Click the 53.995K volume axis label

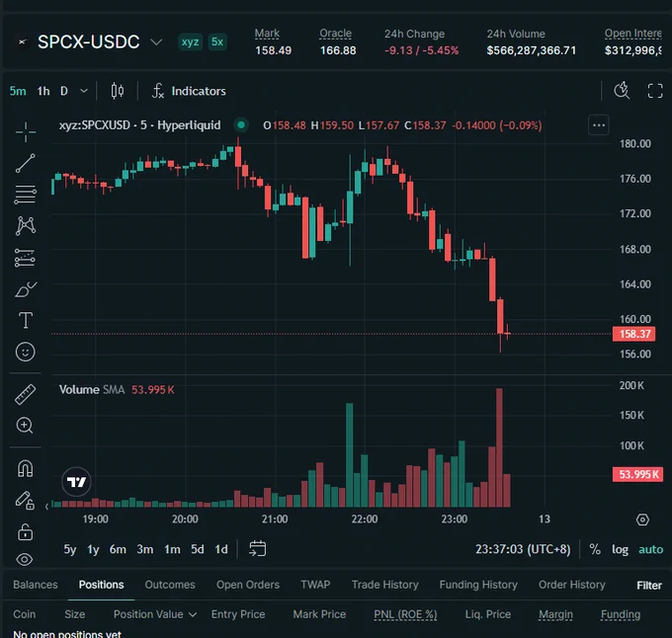pos(637,474)
